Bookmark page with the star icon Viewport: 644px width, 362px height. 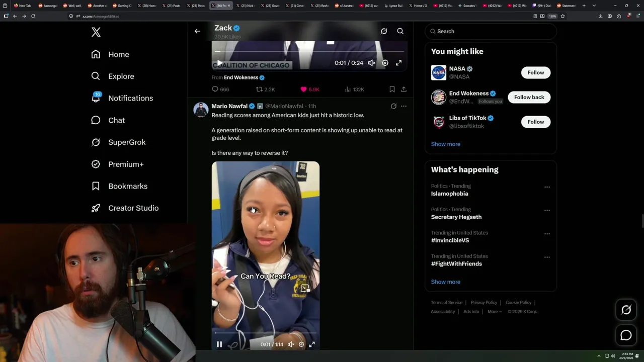(562, 16)
